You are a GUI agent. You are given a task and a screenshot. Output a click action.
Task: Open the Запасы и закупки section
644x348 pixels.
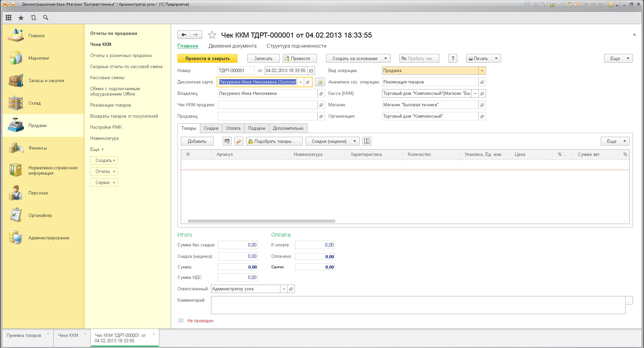(x=43, y=80)
